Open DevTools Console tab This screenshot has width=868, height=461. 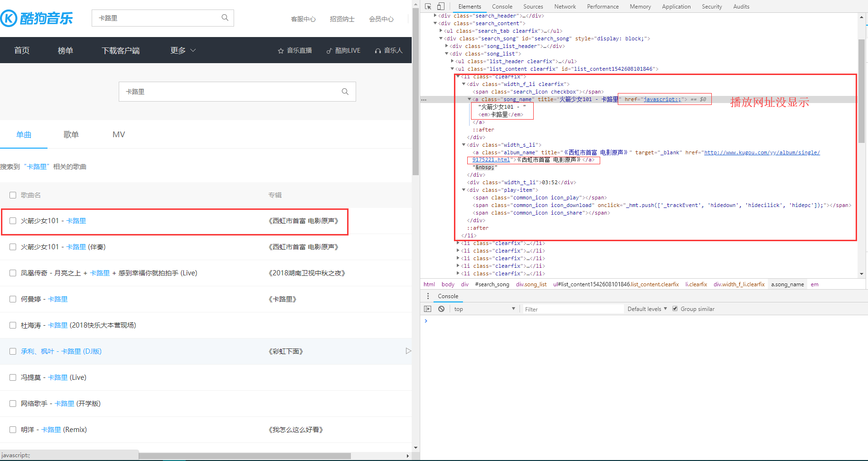click(x=502, y=7)
